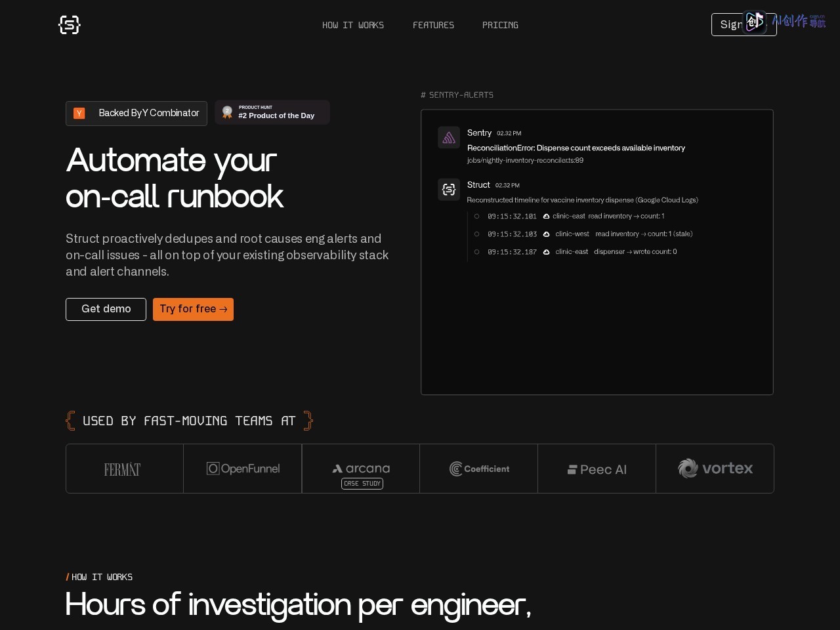Click the Try for free button

coord(193,309)
